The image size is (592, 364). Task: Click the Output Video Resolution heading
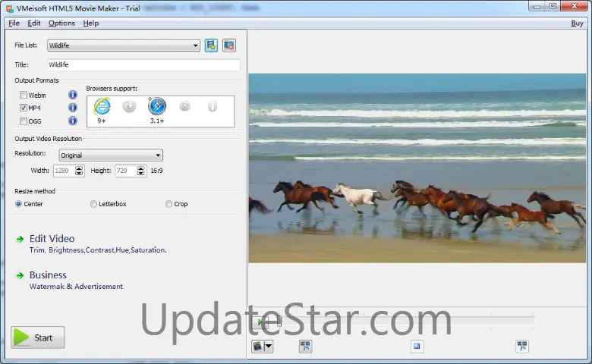tap(48, 139)
